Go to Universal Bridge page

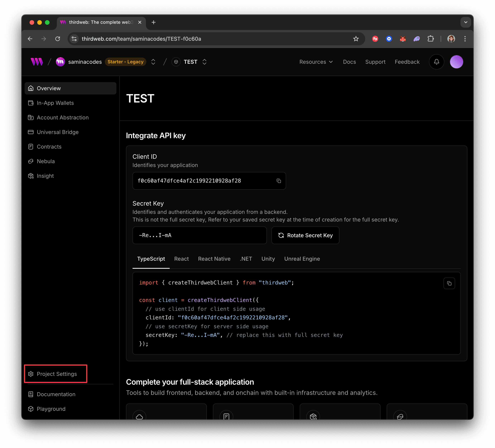pos(57,132)
